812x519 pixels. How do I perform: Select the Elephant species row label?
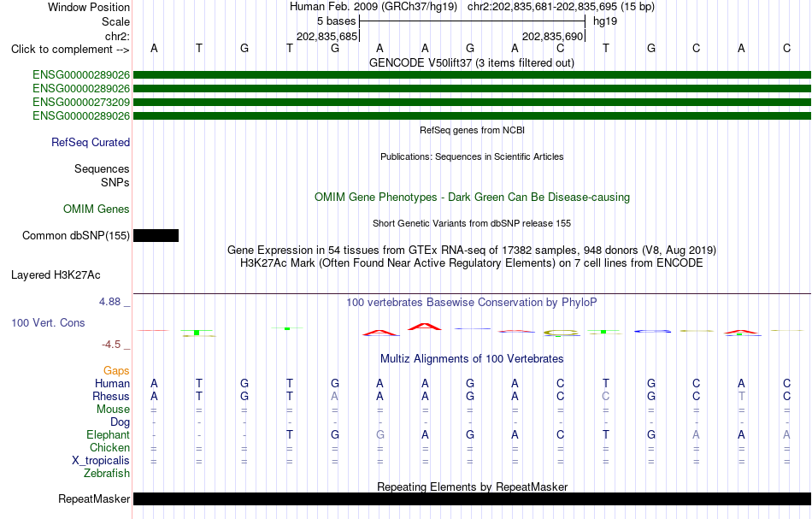tap(109, 435)
